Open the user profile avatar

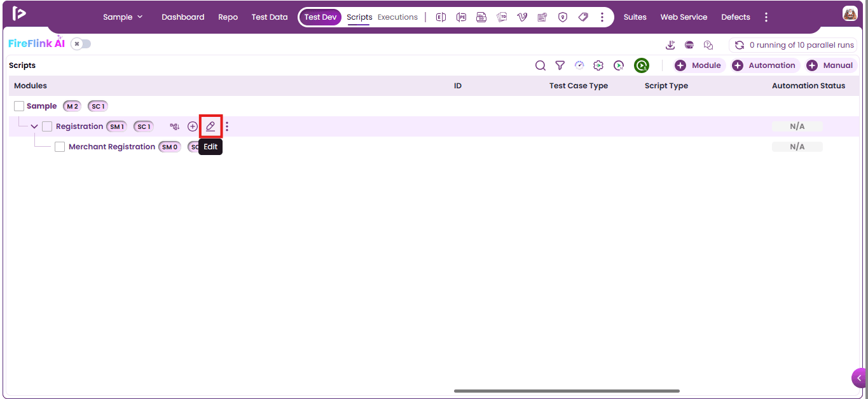pyautogui.click(x=850, y=13)
